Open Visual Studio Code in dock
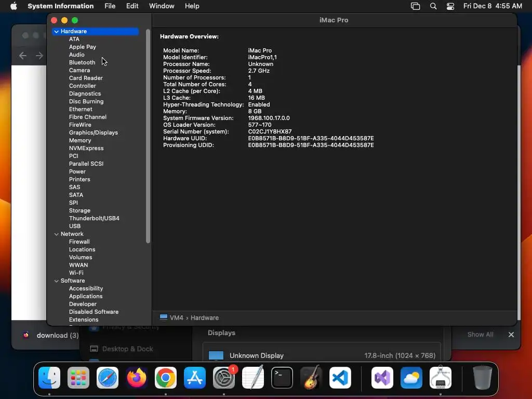Image resolution: width=532 pixels, height=399 pixels. click(x=340, y=377)
